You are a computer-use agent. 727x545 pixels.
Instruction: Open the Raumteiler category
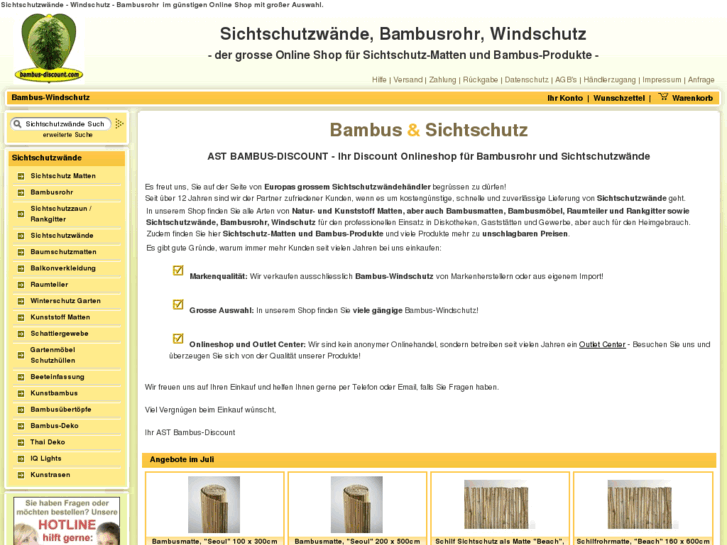[49, 284]
